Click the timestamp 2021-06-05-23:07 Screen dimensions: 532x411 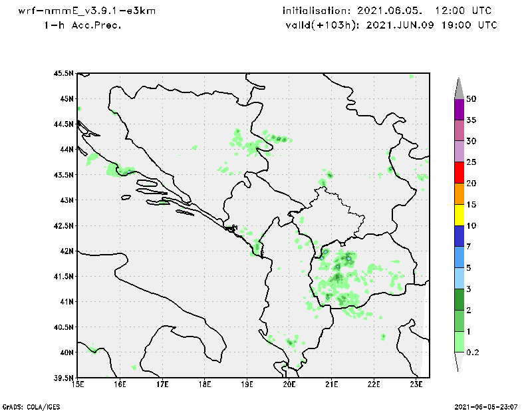click(486, 407)
